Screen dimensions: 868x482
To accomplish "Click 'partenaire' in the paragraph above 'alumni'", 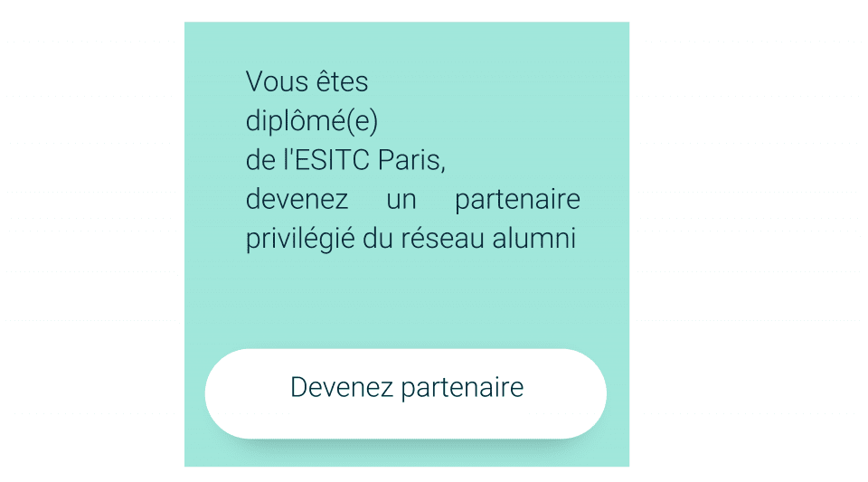I will [x=517, y=201].
